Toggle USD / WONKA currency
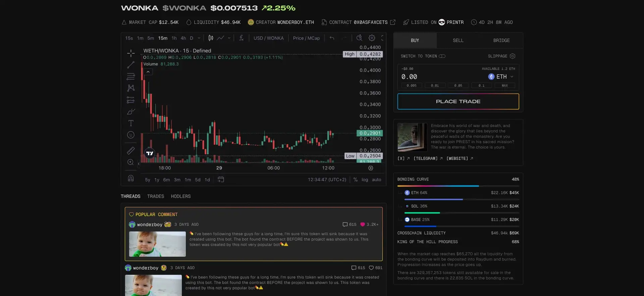 (x=269, y=38)
